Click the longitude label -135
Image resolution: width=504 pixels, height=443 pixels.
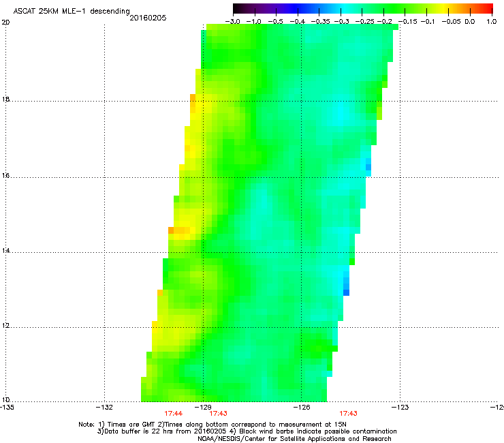[6, 408]
